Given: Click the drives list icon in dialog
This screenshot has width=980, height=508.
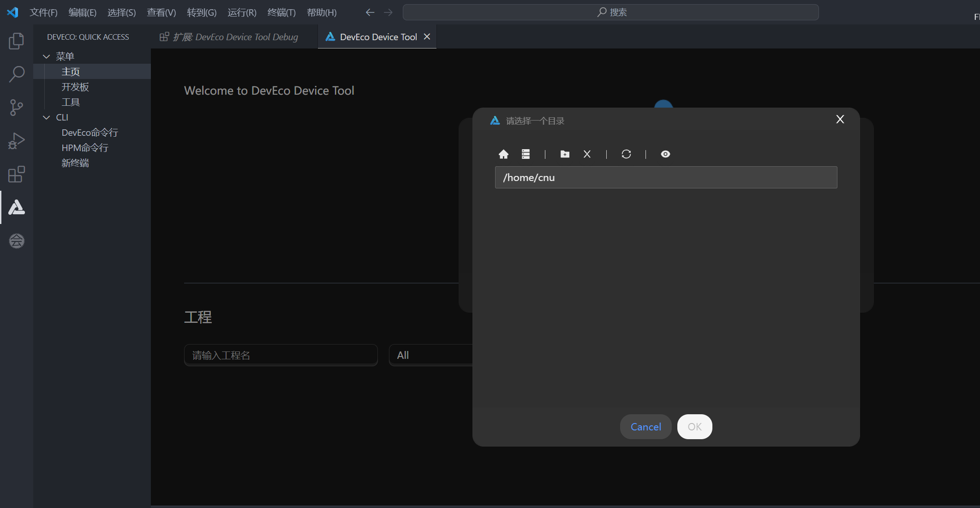Looking at the screenshot, I should point(526,154).
